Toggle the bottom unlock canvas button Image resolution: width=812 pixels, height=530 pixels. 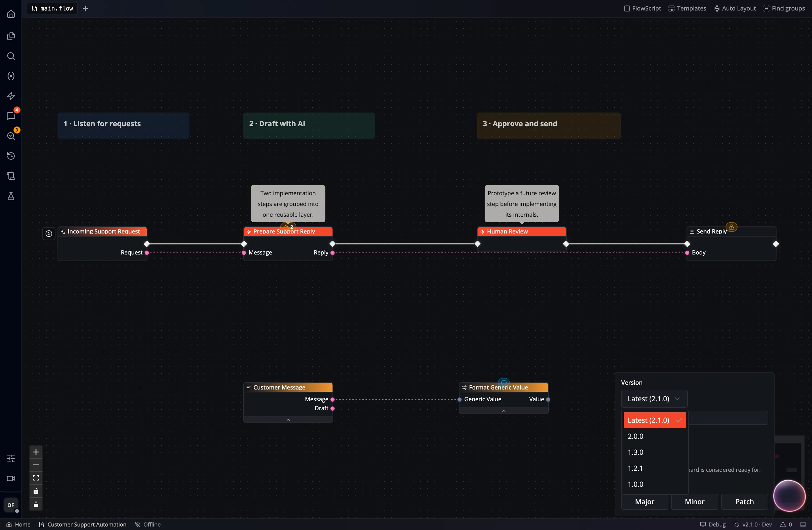click(x=36, y=504)
